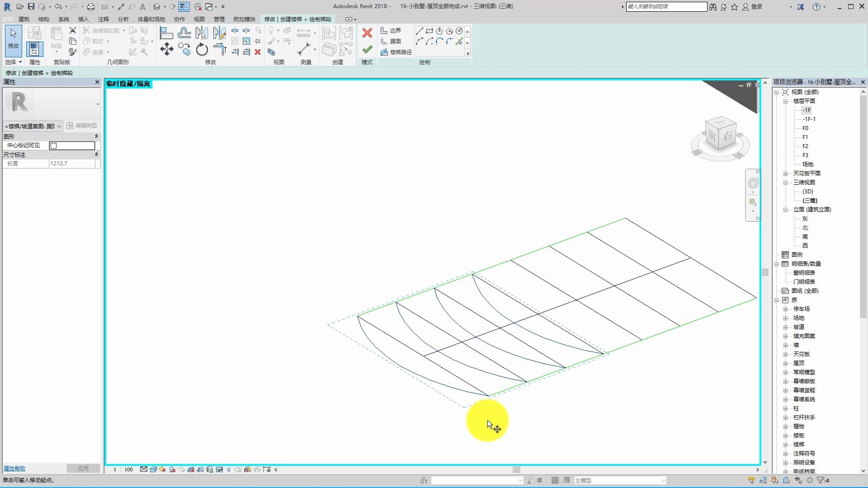The height and width of the screenshot is (488, 868).
Task: Select the Mirror - Pick Axis tool
Action: (202, 33)
